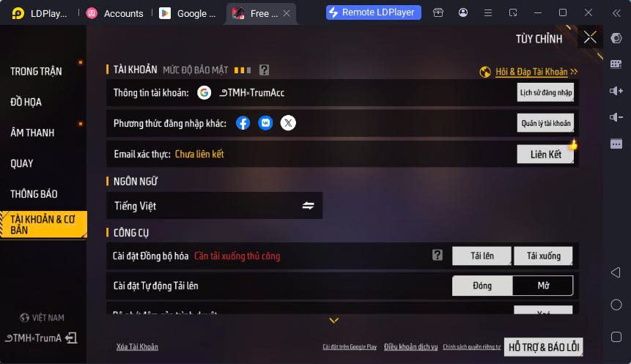Screen dimensions: 631x364
Task: Open the ĐỒ HỌA settings tab
Action: tap(26, 102)
